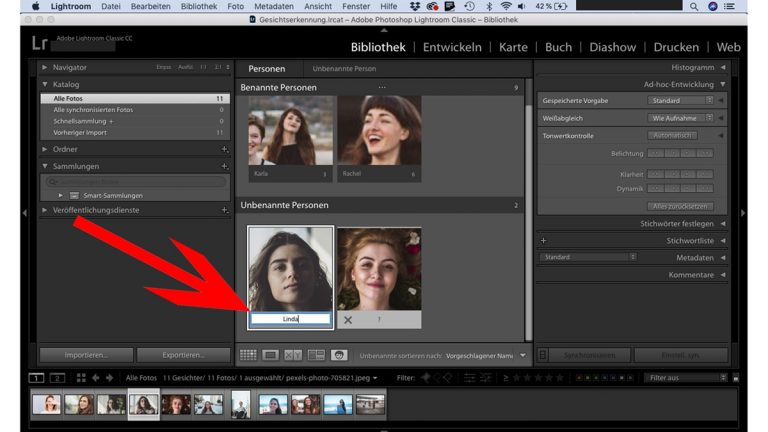Create collection with Sammlungen plus icon
This screenshot has height=432, width=768.
pyautogui.click(x=224, y=166)
